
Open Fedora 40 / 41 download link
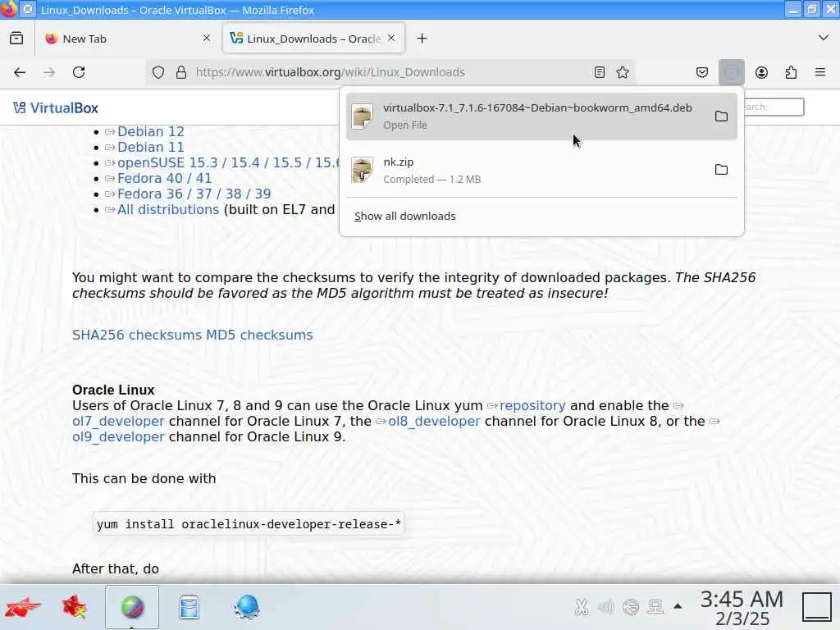pos(164,178)
